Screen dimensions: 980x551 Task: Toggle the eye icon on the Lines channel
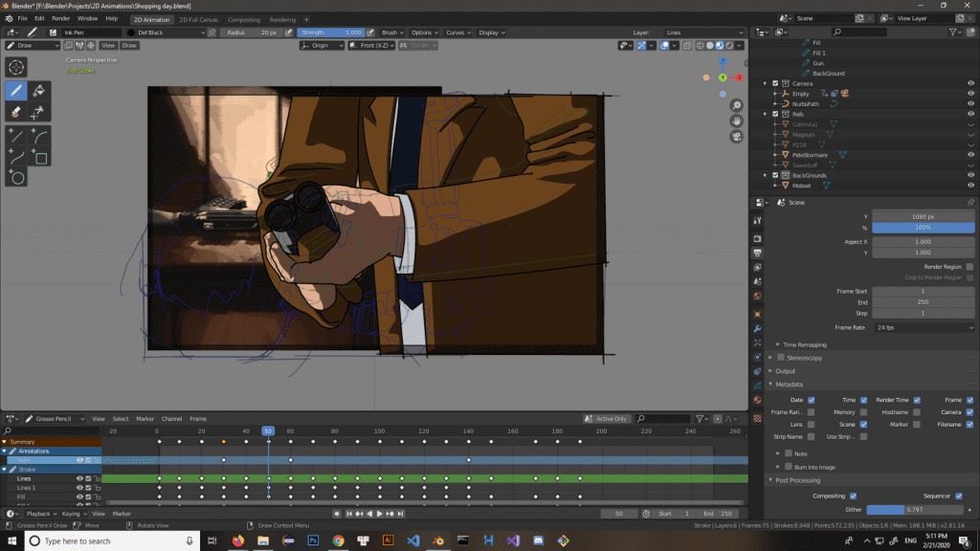click(80, 477)
